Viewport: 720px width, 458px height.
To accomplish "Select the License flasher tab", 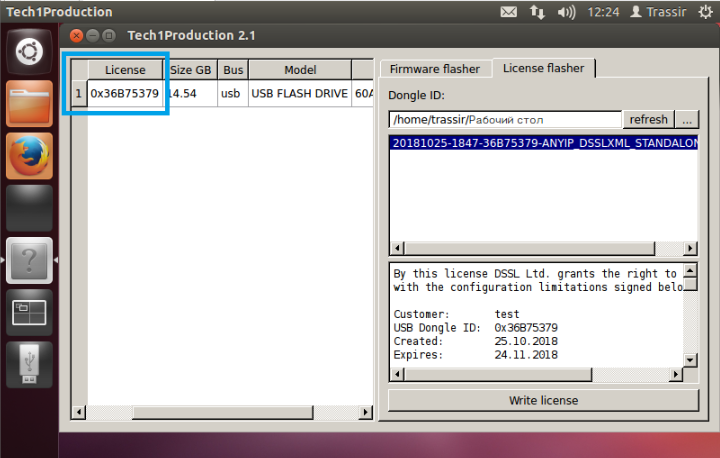I will point(543,68).
